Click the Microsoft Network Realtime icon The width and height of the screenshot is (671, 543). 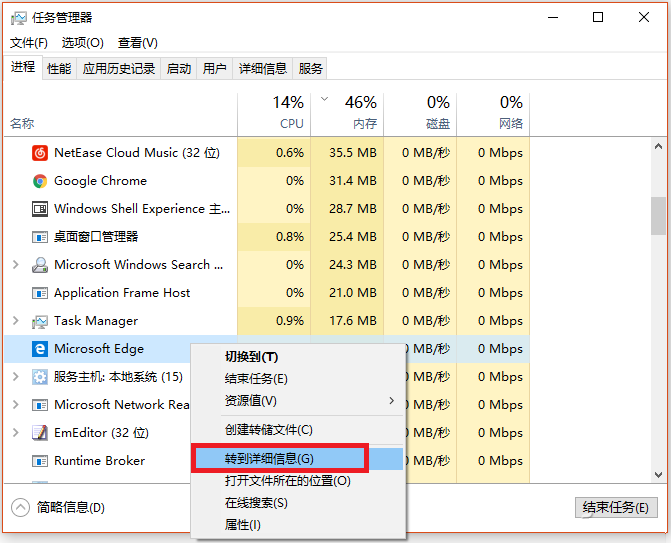tap(40, 405)
